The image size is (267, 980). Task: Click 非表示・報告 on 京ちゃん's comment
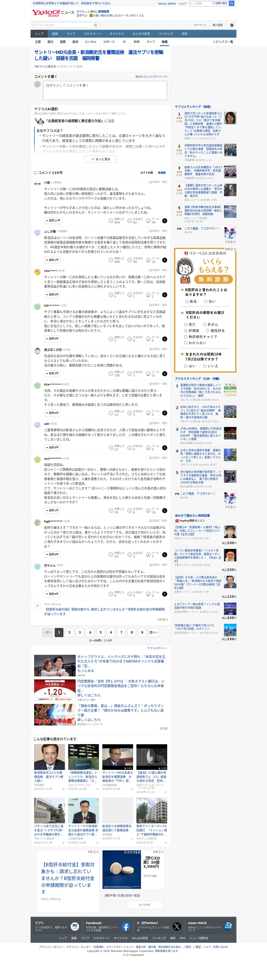[158, 564]
